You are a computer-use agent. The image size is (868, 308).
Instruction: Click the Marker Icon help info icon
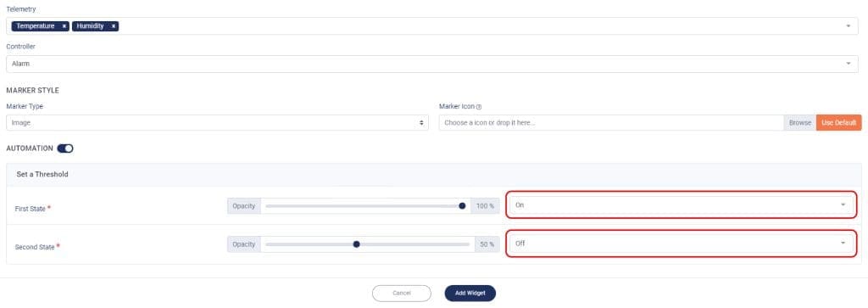[479, 107]
